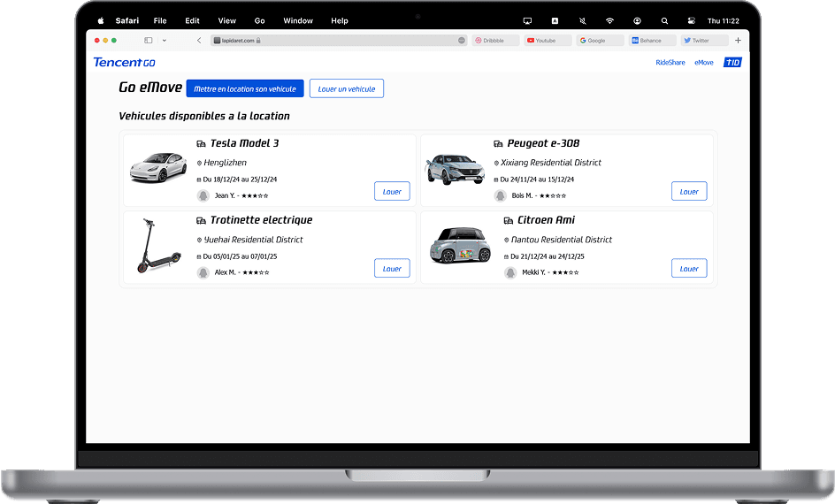Open a new tab with plus icon
The width and height of the screenshot is (835, 504).
tap(738, 41)
